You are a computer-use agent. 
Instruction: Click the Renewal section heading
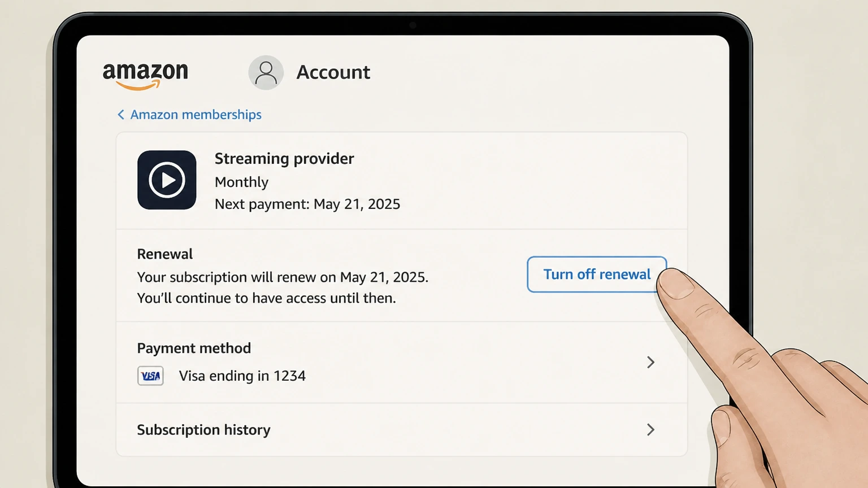(x=165, y=254)
